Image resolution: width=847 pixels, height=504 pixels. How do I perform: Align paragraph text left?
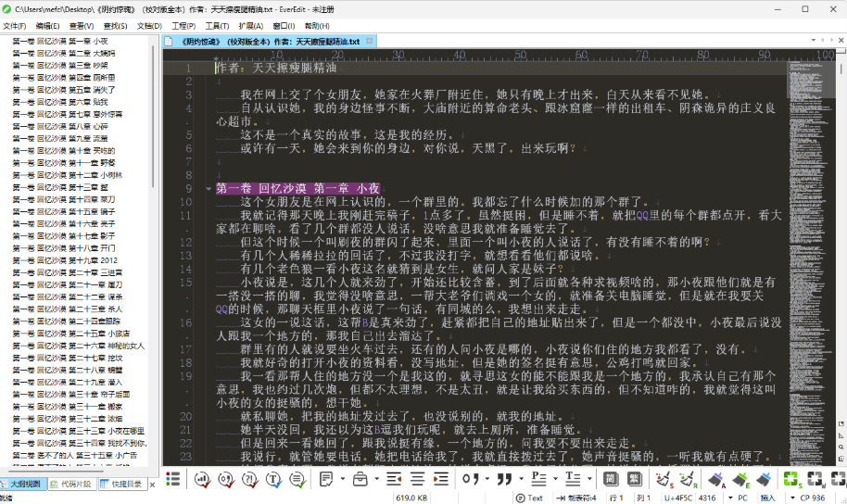coord(394,479)
